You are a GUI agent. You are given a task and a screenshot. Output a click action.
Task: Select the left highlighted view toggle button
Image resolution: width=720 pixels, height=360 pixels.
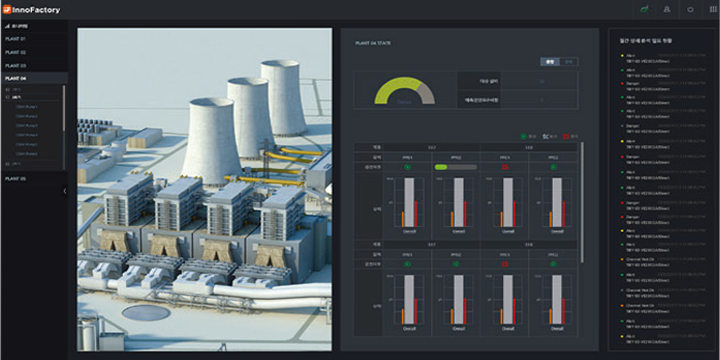click(550, 61)
